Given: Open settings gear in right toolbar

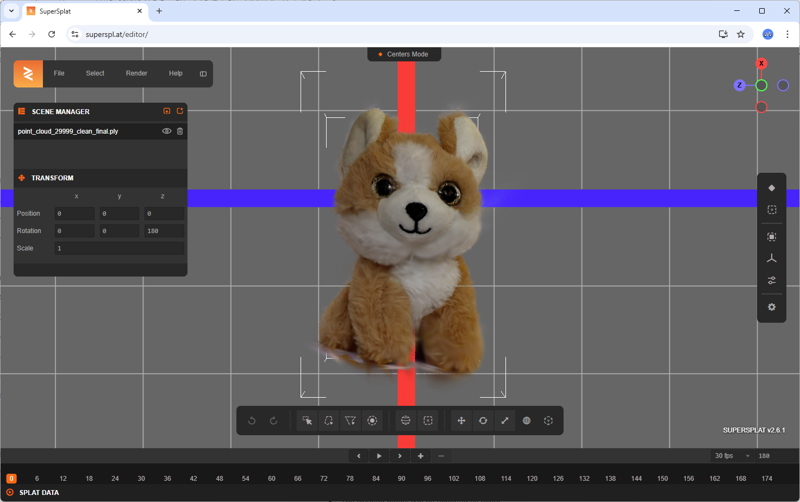Looking at the screenshot, I should click(x=771, y=307).
